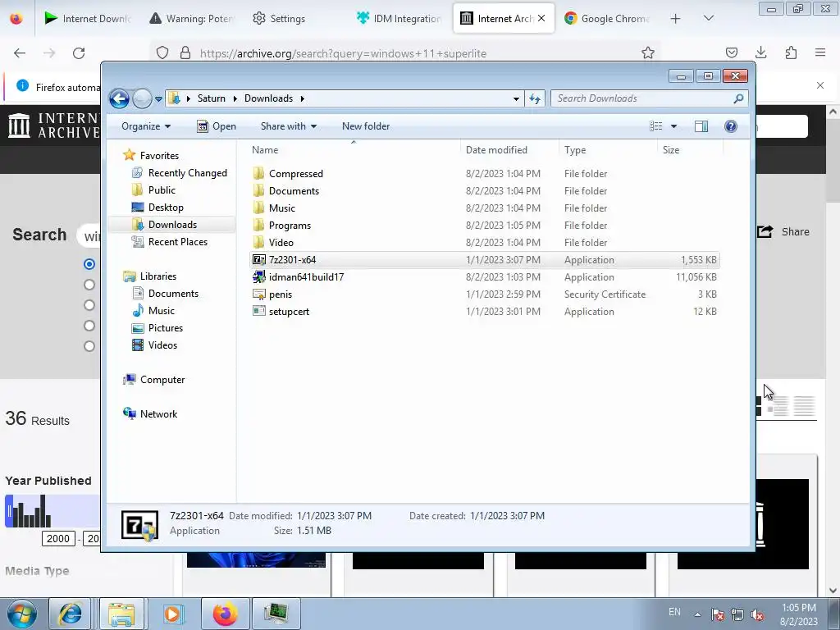
Task: Open Computer in navigation pane
Action: pos(162,380)
